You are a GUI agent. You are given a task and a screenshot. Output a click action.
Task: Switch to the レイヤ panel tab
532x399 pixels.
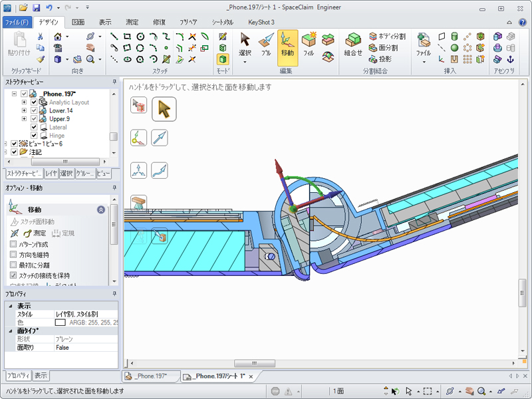click(x=51, y=174)
